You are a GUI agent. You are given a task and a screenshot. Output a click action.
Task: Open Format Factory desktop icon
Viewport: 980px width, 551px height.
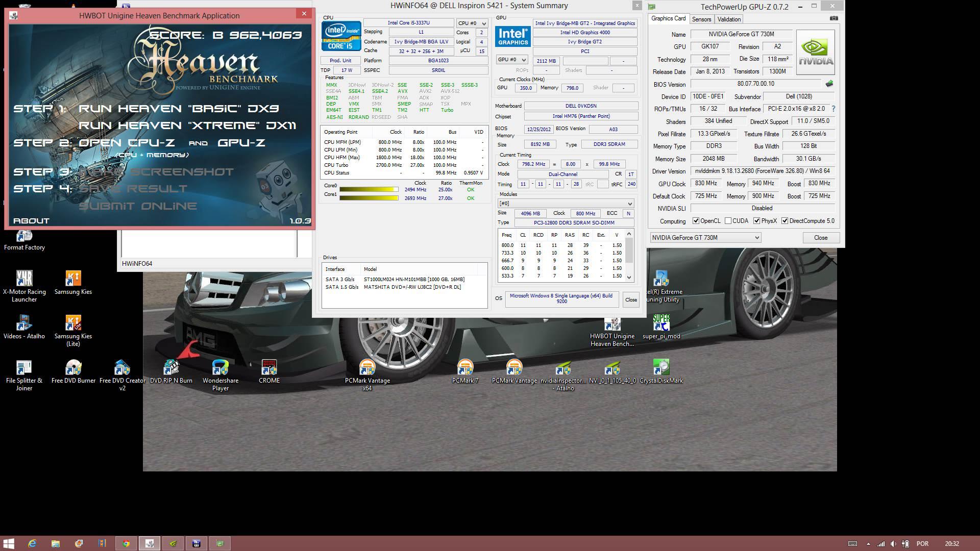click(24, 240)
